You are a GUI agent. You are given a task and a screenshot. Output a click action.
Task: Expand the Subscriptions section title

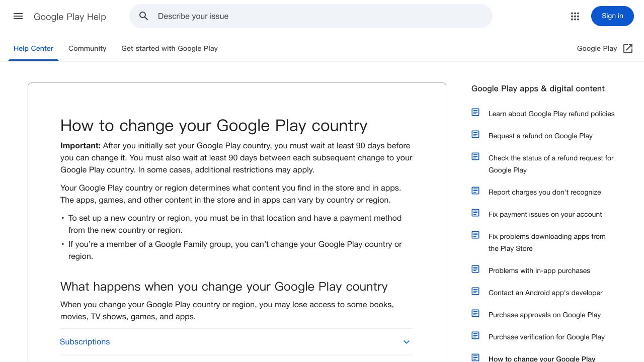(85, 342)
